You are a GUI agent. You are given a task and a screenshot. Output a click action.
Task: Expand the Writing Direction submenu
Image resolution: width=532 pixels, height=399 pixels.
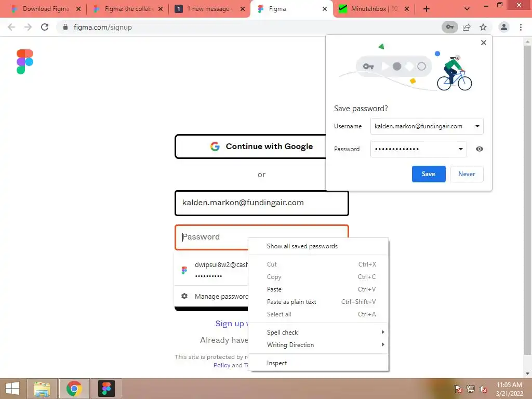pos(318,345)
